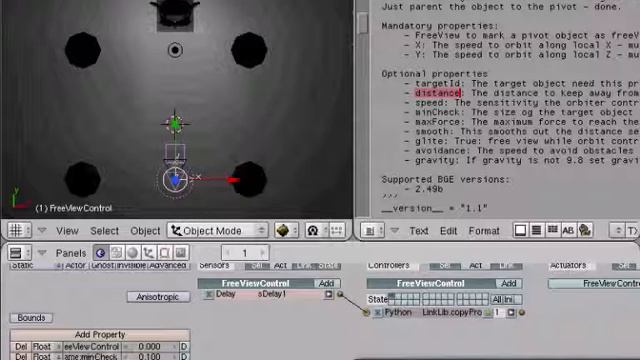640x360 pixels.
Task: Click the All states button
Action: [497, 300]
